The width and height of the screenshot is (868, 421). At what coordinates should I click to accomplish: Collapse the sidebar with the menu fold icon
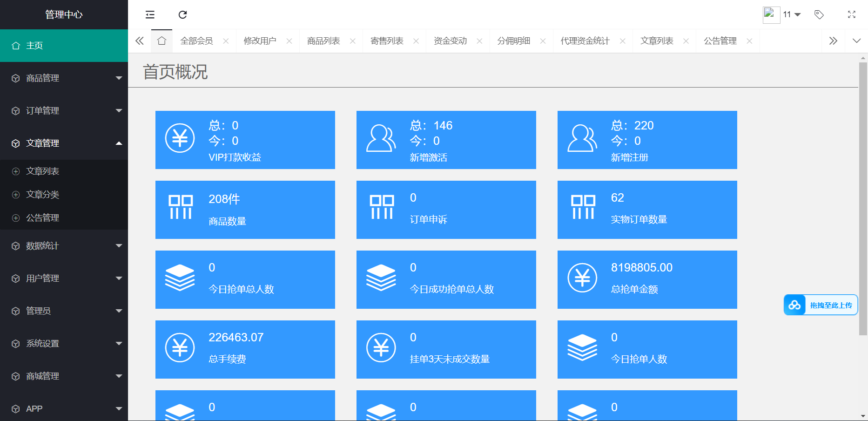coord(150,15)
